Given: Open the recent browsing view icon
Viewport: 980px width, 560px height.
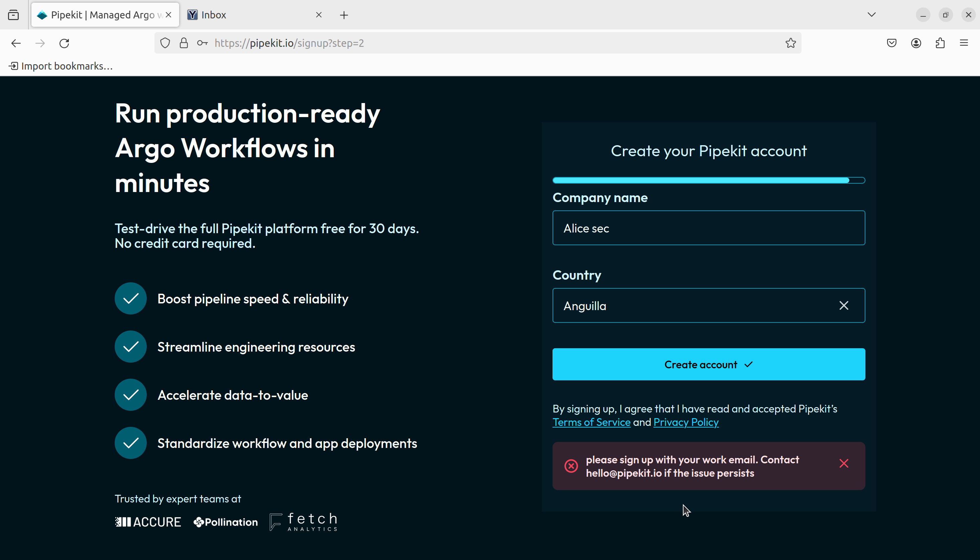Looking at the screenshot, I should (x=13, y=15).
